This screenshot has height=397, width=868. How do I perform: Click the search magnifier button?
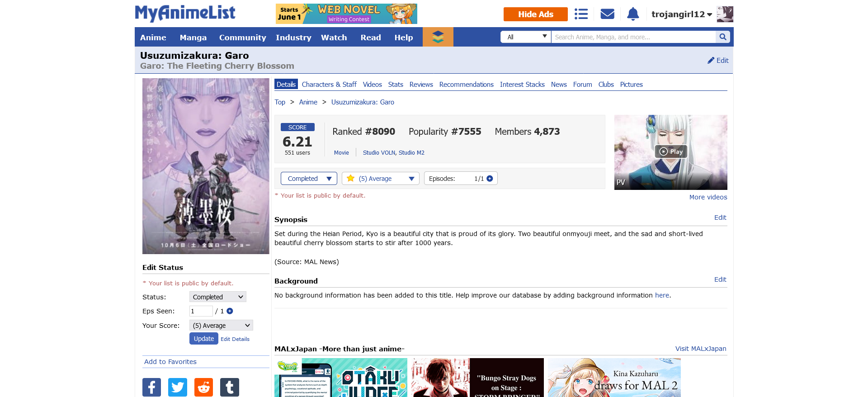(x=722, y=37)
